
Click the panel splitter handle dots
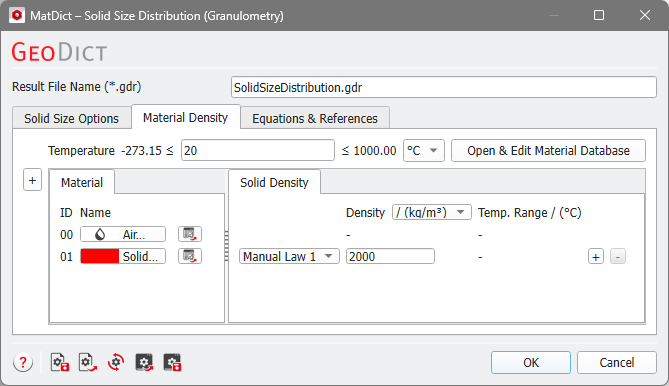[227, 246]
